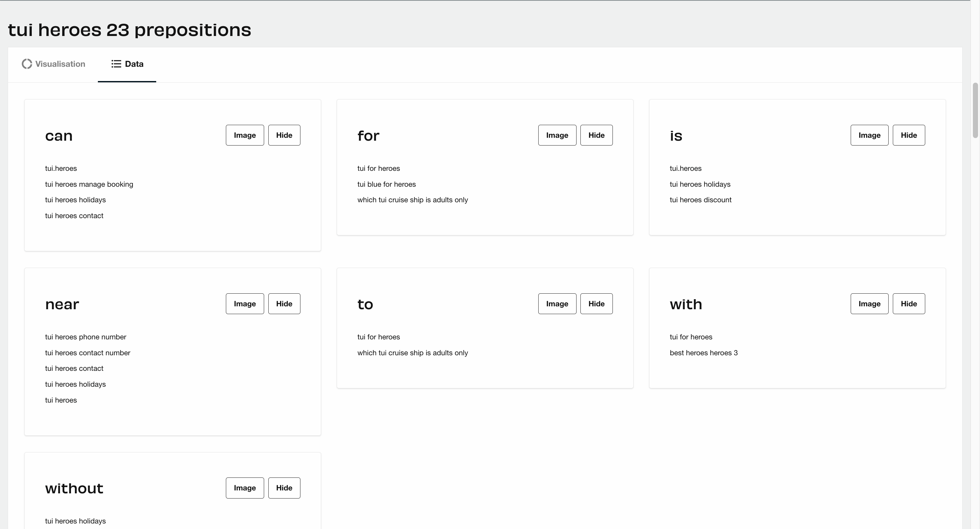The height and width of the screenshot is (529, 980).
Task: Hide the 'can' card
Action: pos(284,135)
